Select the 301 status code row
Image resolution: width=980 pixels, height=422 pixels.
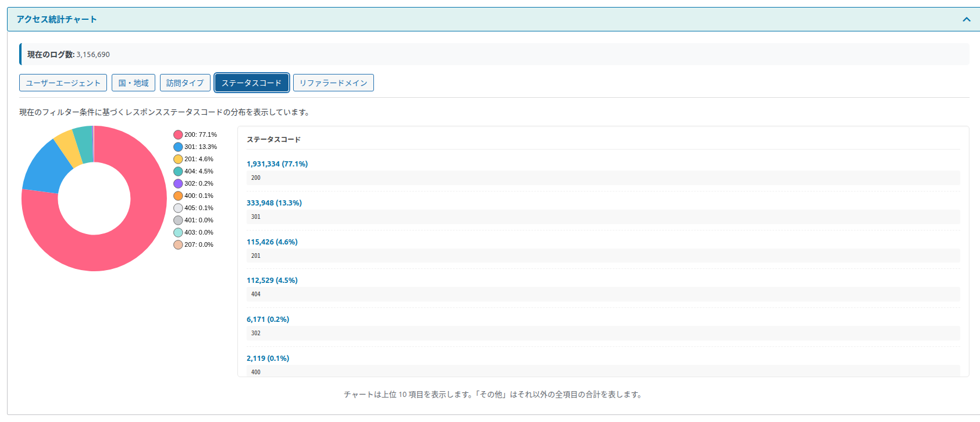point(603,217)
